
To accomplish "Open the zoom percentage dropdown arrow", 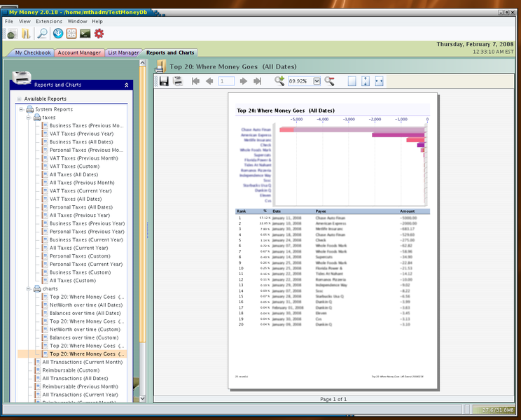I will [317, 81].
